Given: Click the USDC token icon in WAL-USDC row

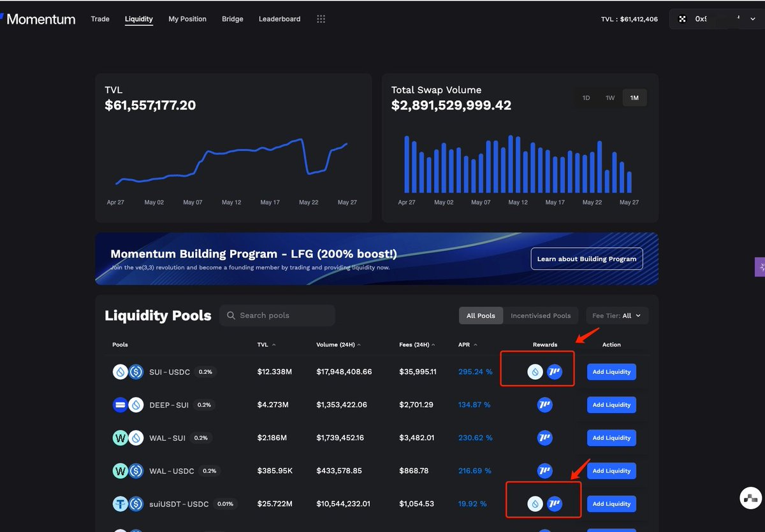Looking at the screenshot, I should 136,471.
